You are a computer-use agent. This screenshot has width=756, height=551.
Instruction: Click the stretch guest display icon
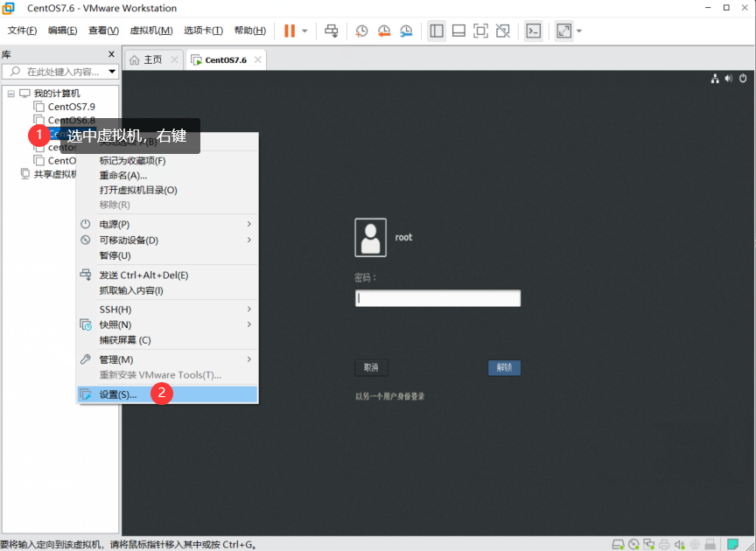(x=563, y=31)
